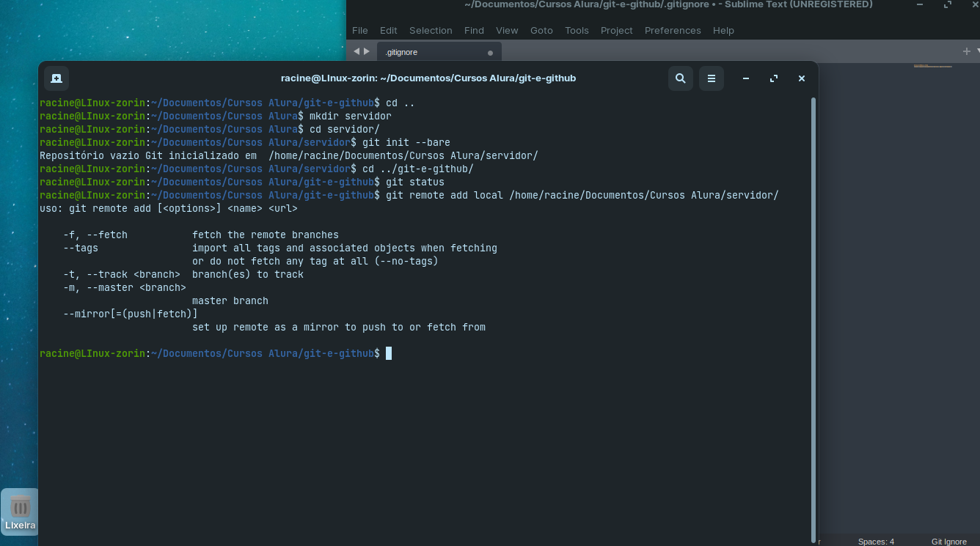Add a new tab in Sublime Text

click(x=966, y=51)
